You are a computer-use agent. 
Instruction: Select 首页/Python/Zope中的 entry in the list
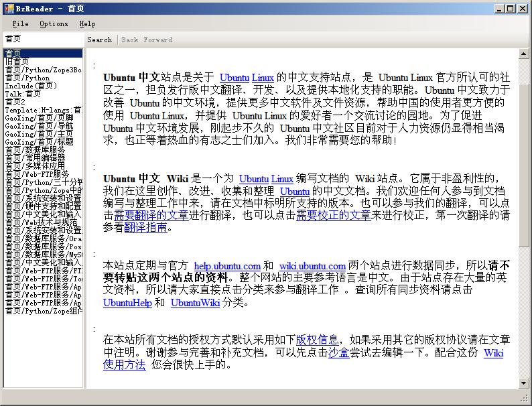43,190
